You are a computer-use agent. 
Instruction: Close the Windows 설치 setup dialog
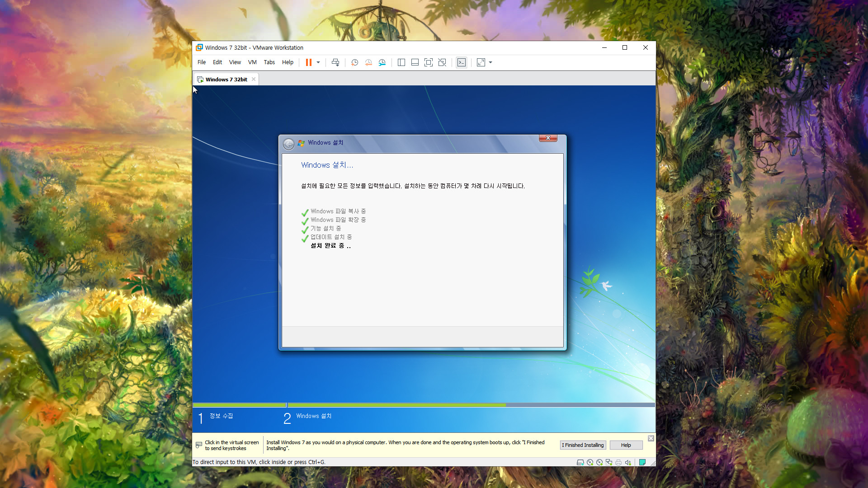click(548, 138)
